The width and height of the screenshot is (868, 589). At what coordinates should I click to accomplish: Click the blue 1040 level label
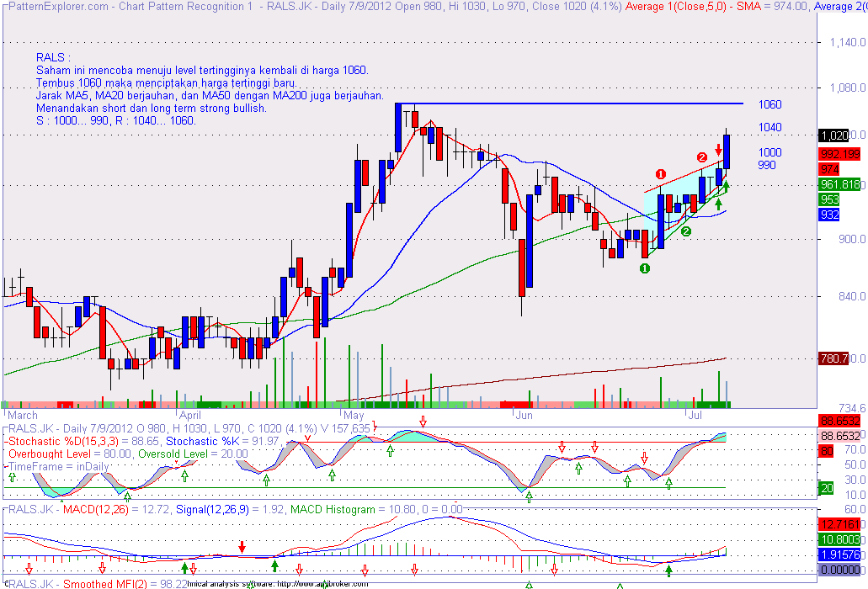769,127
